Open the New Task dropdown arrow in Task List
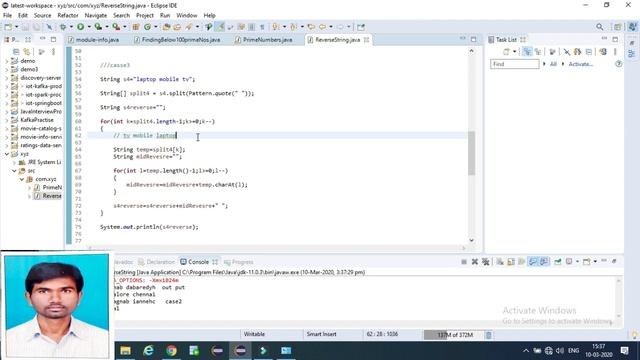 [514, 52]
